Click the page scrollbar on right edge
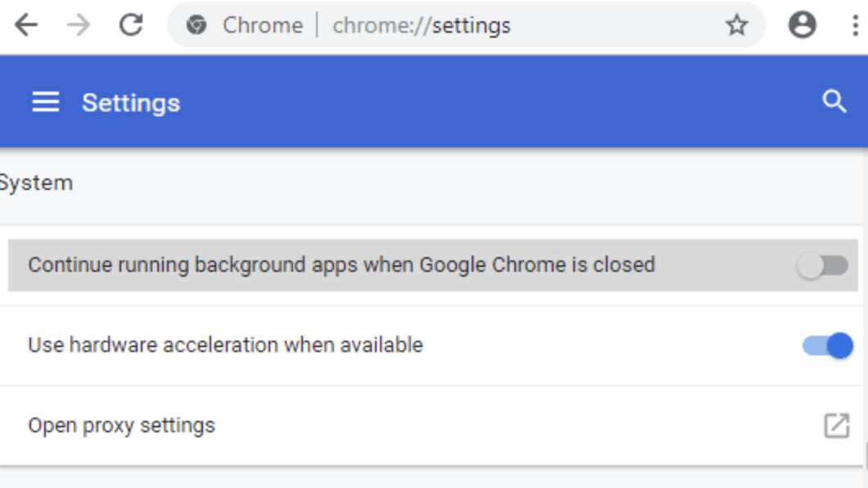This screenshot has width=868, height=488. pos(866,454)
